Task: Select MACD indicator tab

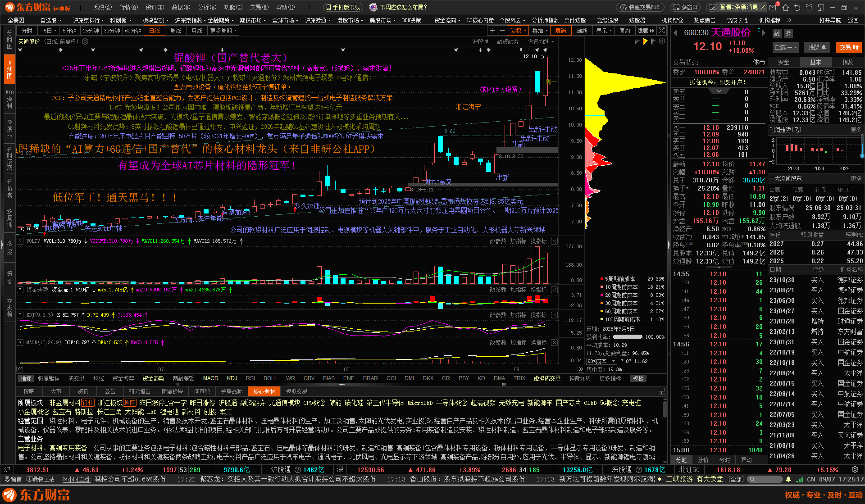Action: (x=211, y=378)
